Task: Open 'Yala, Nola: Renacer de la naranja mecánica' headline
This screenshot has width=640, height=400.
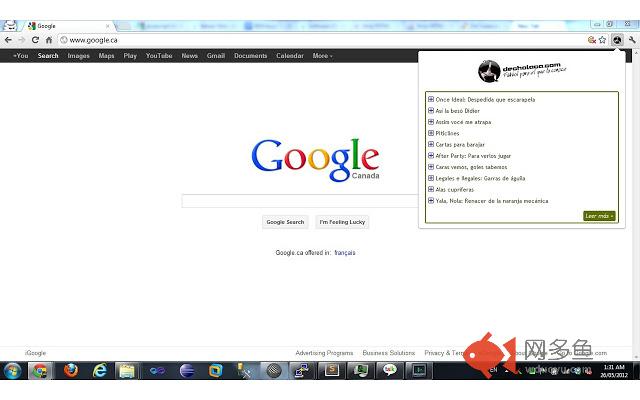Action: click(492, 201)
